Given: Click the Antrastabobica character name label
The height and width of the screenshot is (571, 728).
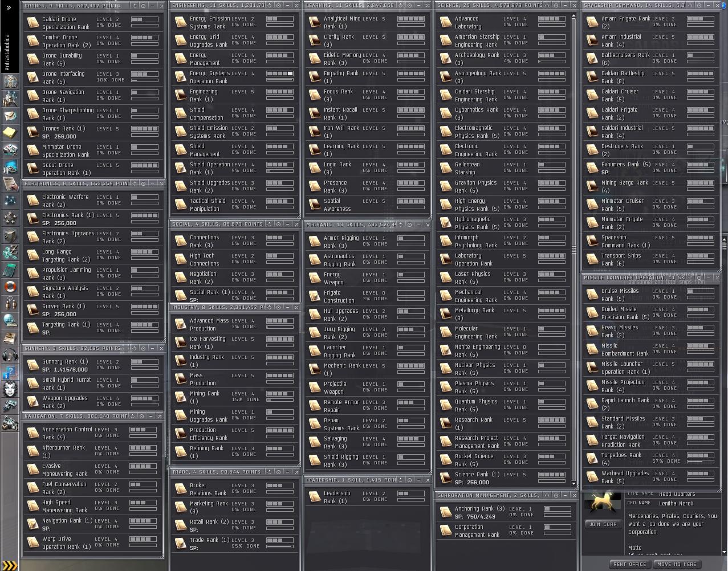Looking at the screenshot, I should [x=8, y=52].
